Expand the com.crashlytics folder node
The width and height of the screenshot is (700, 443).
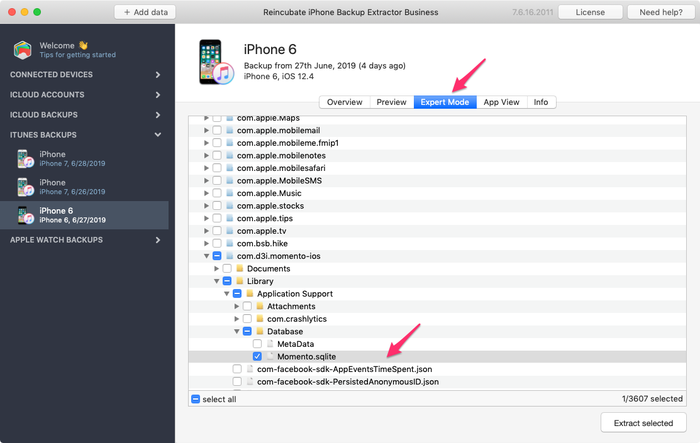tap(237, 318)
